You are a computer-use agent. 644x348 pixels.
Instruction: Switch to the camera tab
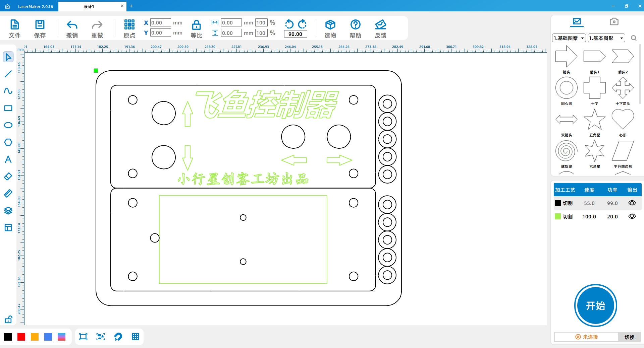(614, 22)
